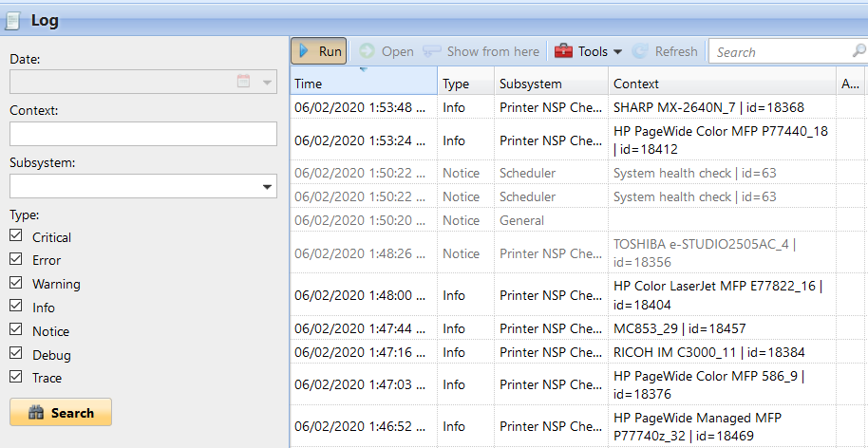The height and width of the screenshot is (448, 868).
Task: Click the Context text input field
Action: [x=142, y=134]
